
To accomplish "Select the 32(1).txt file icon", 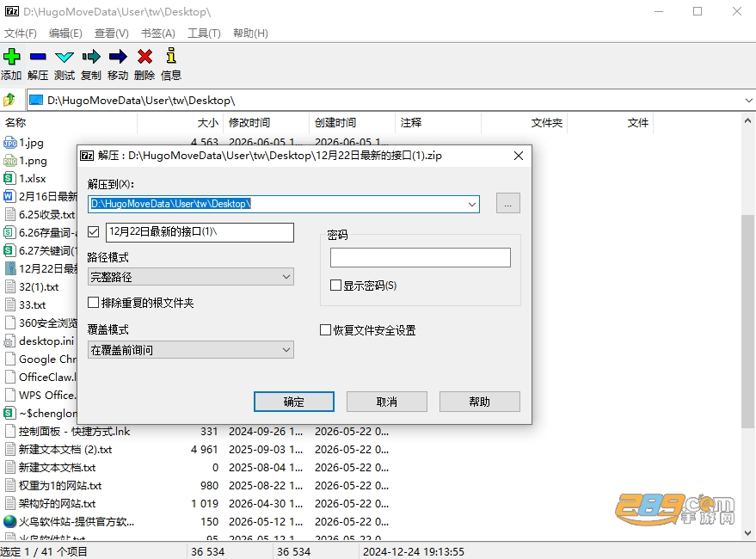I will 9,286.
